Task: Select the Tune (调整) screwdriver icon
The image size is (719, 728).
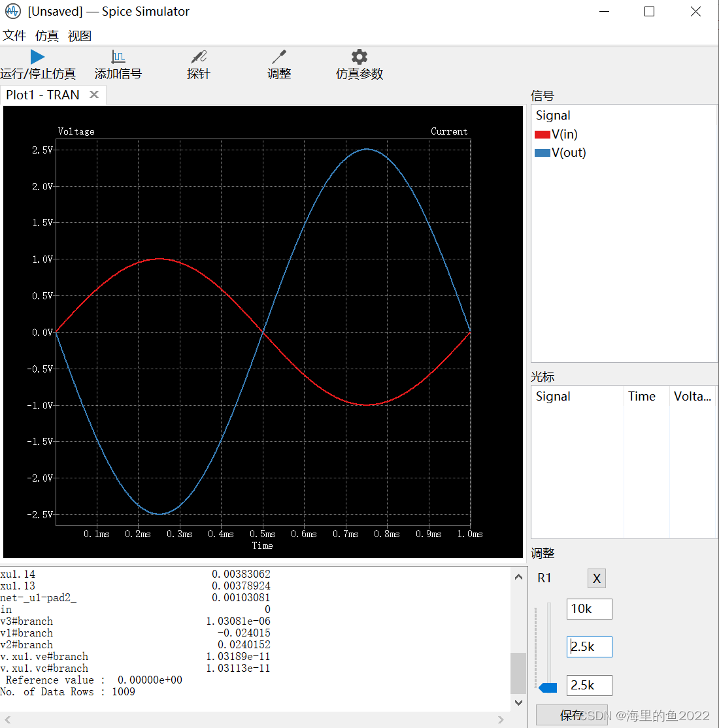Action: [x=279, y=58]
